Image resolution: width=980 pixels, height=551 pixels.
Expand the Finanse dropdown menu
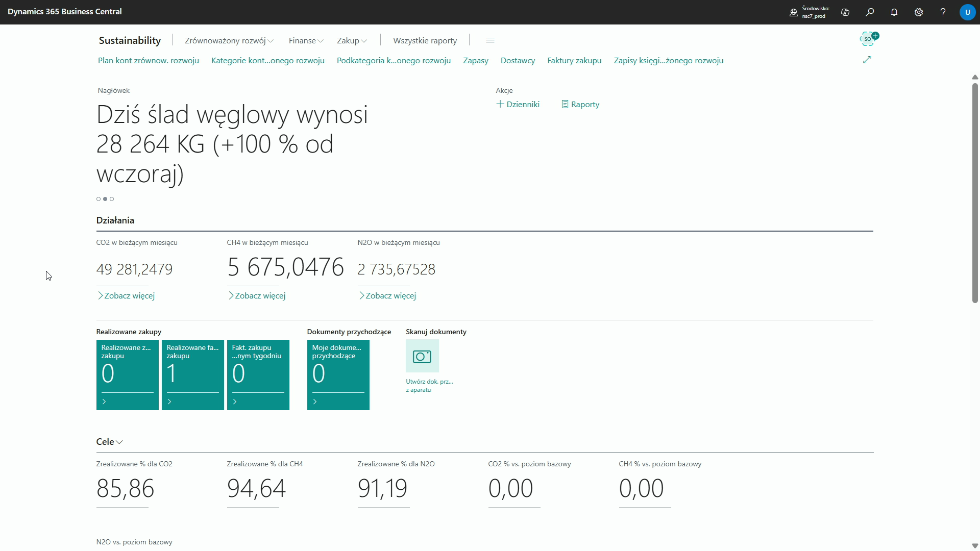(x=305, y=41)
